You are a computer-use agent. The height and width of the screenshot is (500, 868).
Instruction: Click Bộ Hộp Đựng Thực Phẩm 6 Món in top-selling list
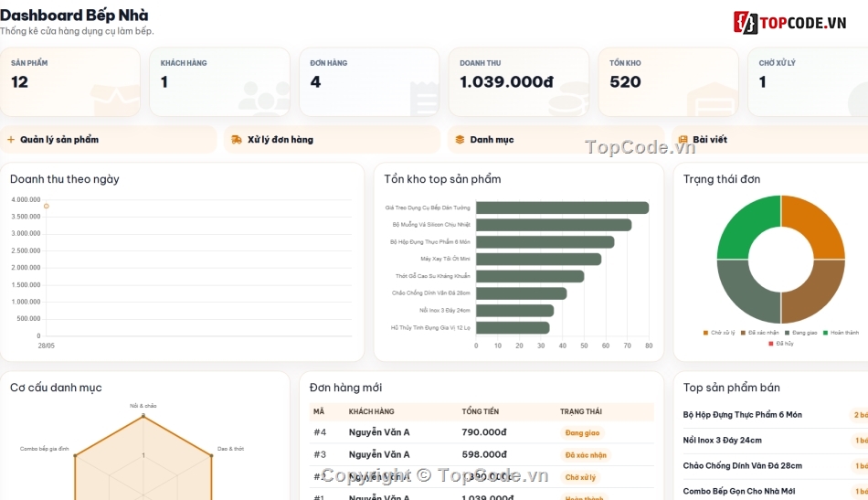(x=742, y=415)
